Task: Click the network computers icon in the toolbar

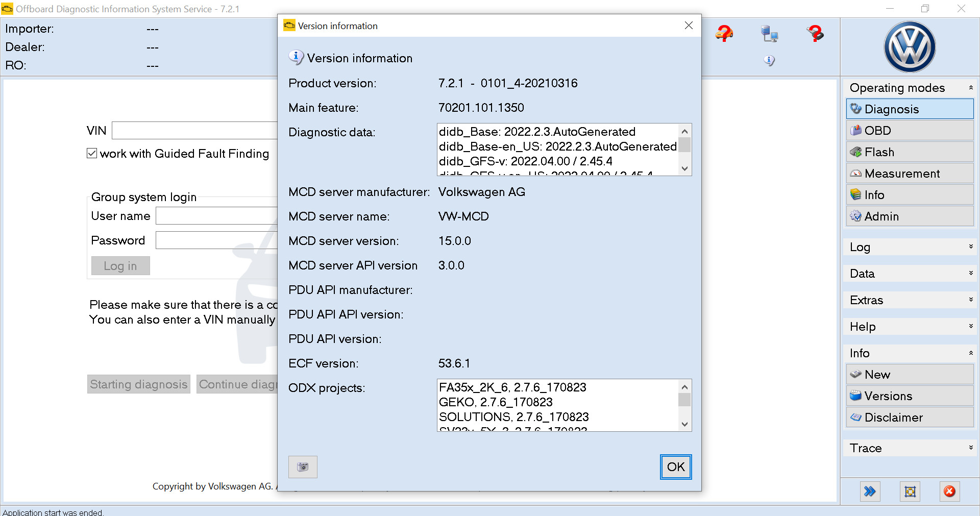Action: tap(769, 34)
